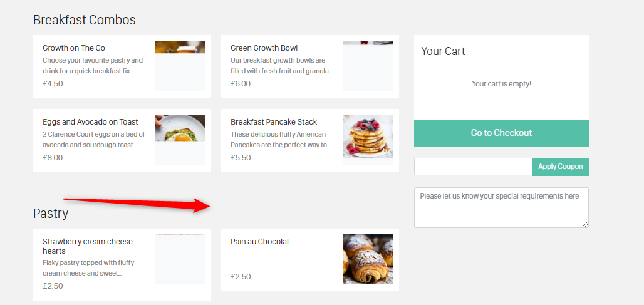644x305 pixels.
Task: Click the Eggs and Avocado toast photo
Action: 180,139
